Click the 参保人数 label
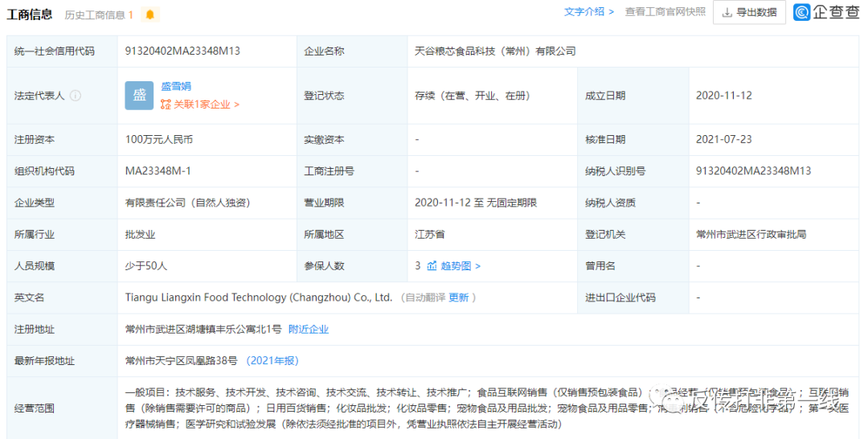Viewport: 868px width, 439px height. pos(324,266)
